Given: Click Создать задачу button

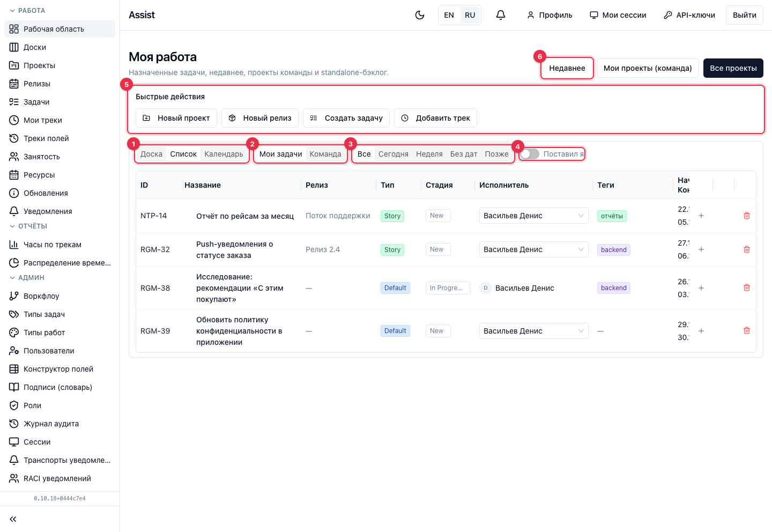Looking at the screenshot, I should pyautogui.click(x=346, y=118).
